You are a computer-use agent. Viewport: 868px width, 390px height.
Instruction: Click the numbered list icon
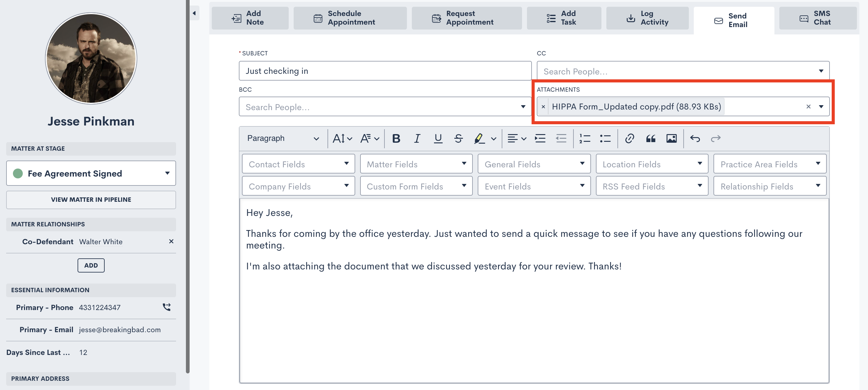585,138
